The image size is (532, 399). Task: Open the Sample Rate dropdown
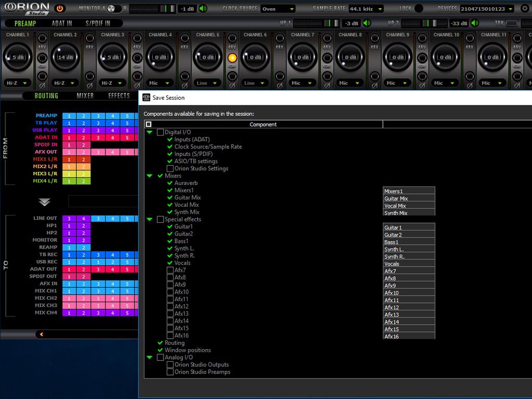tap(366, 9)
